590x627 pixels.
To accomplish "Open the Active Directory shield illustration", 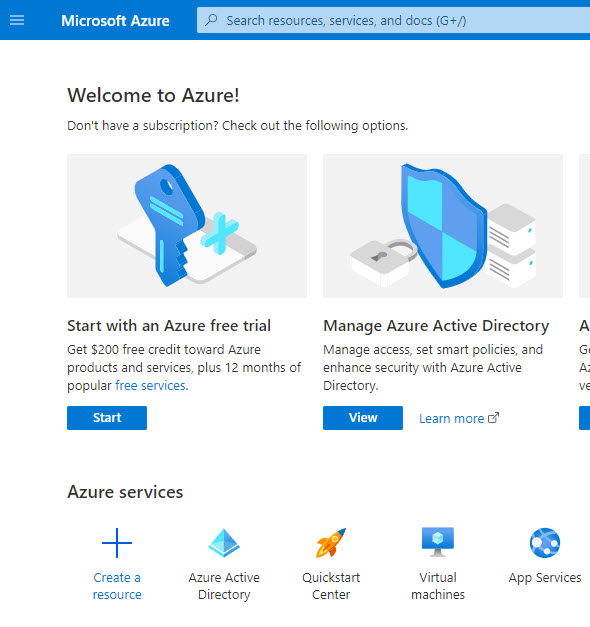I will pyautogui.click(x=443, y=226).
